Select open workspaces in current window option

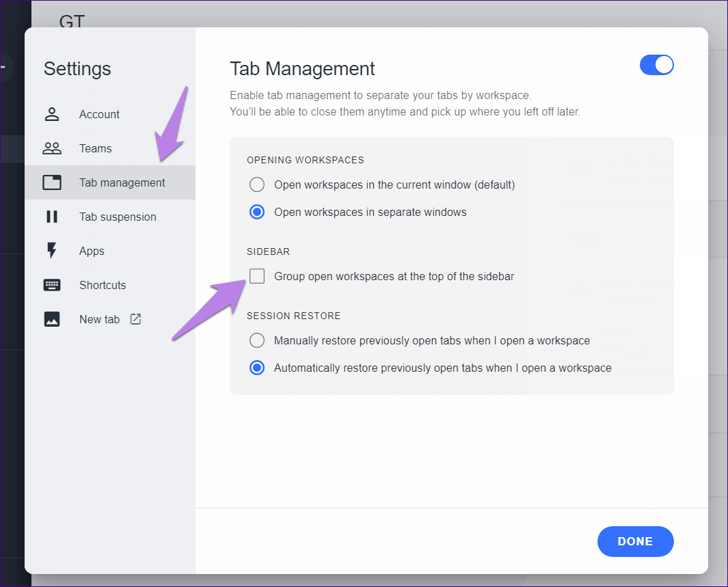(257, 185)
